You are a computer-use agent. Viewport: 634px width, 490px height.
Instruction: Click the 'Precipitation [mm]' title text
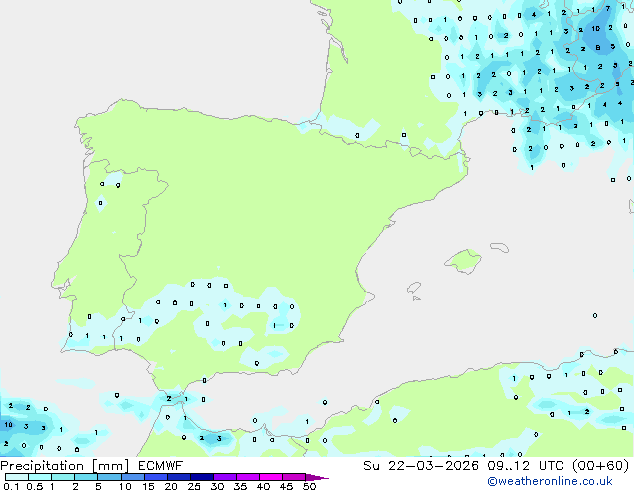65,466
